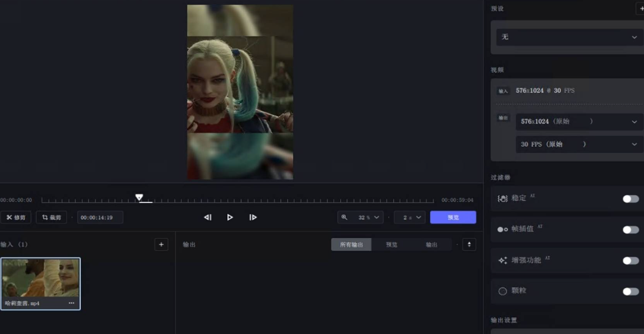Screen dimensions: 644x334
Task: Click the 输出设置 section heading
Action: [504, 320]
